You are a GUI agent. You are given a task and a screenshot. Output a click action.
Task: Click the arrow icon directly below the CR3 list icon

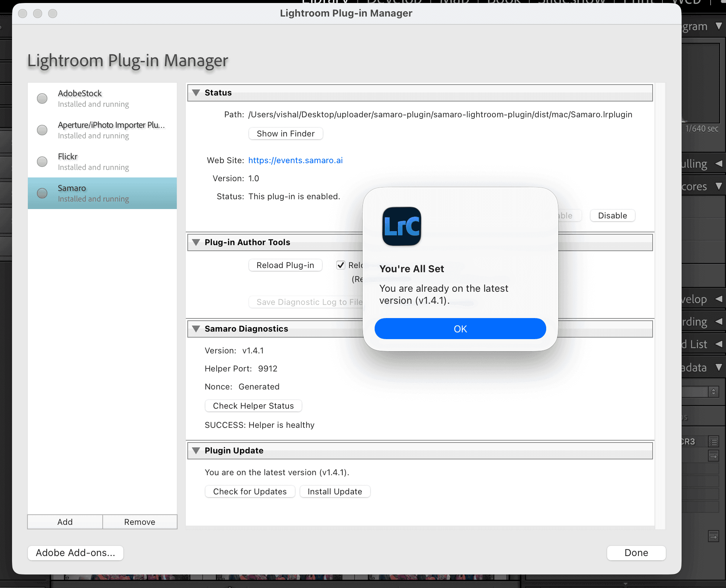click(x=713, y=456)
